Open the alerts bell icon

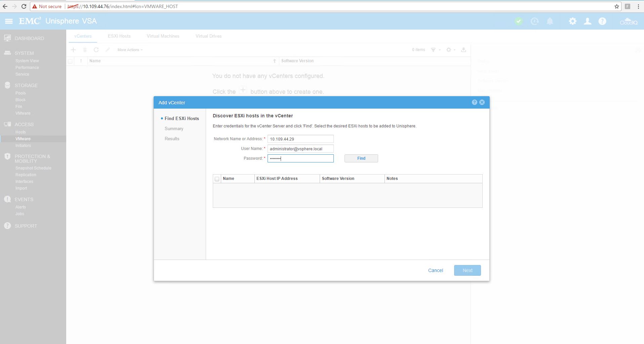point(550,21)
